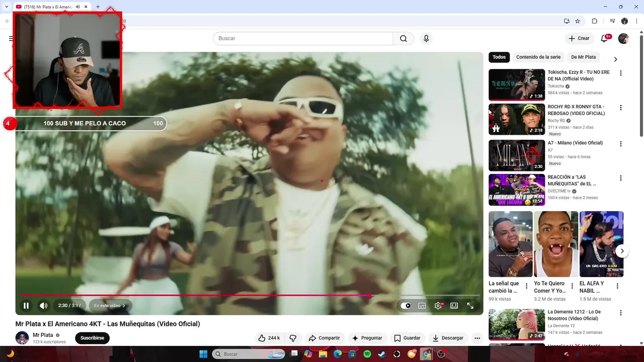This screenshot has height=362, width=644.
Task: Click the YouTube search input field
Action: pos(303,38)
